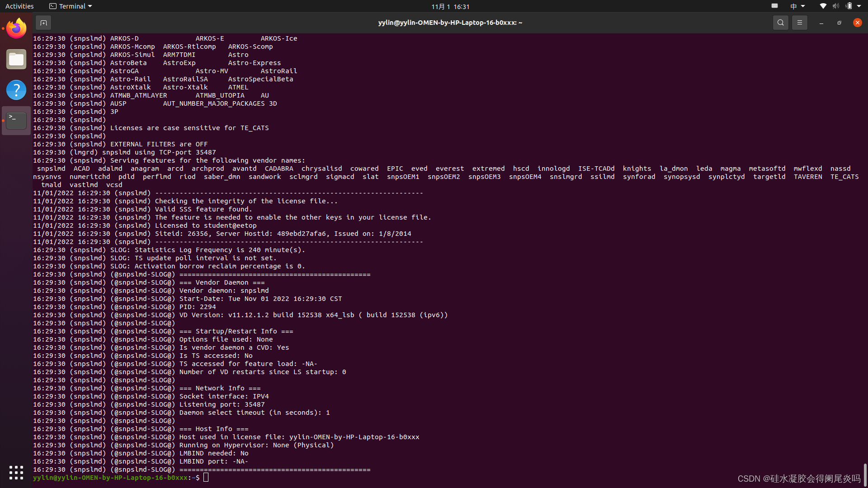The width and height of the screenshot is (868, 488).
Task: Restore the terminal window size
Action: click(839, 23)
